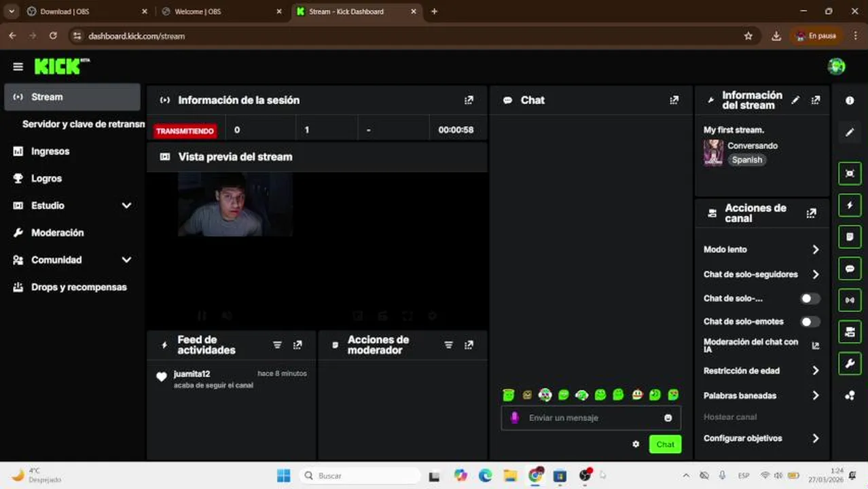Screen dimensions: 868x489
Task: Click the info icon in right sidebar
Action: [850, 101]
